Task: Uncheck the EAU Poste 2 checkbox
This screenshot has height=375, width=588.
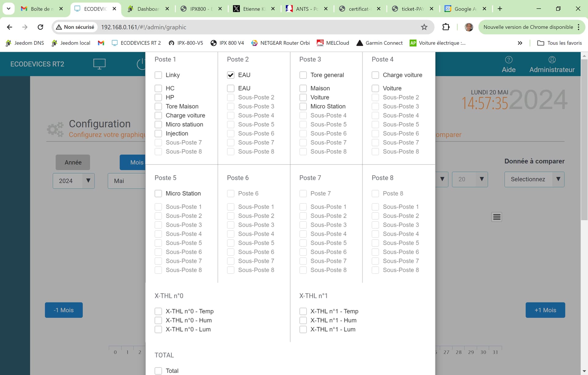Action: coord(231,75)
